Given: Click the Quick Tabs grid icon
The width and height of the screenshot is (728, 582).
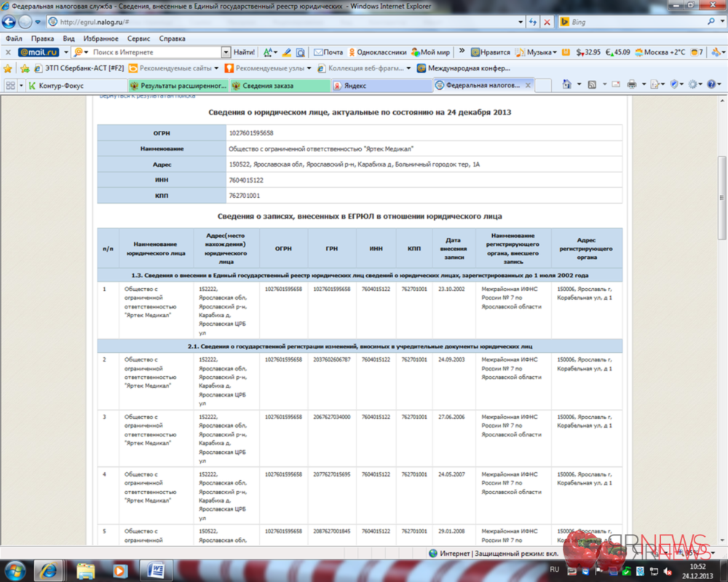Looking at the screenshot, I should point(10,85).
